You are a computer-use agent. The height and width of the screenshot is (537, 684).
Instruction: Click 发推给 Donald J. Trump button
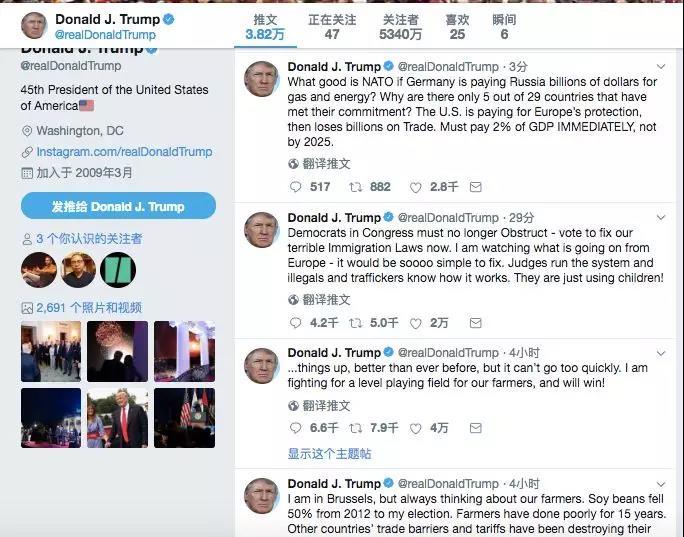(x=118, y=206)
